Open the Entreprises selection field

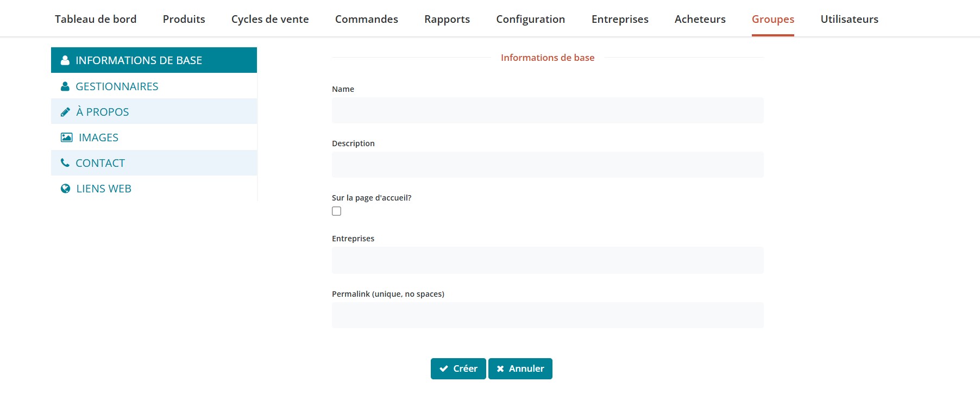pyautogui.click(x=547, y=260)
